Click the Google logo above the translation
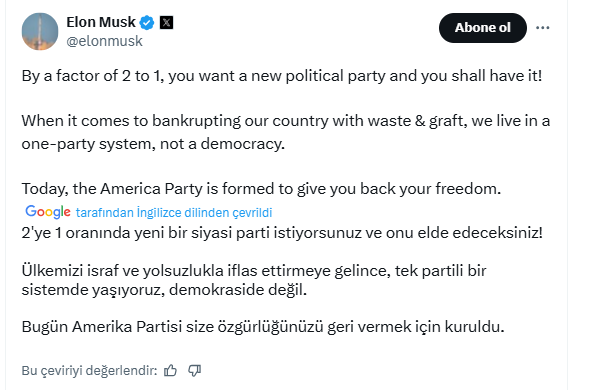This screenshot has height=390, width=592. pos(48,212)
